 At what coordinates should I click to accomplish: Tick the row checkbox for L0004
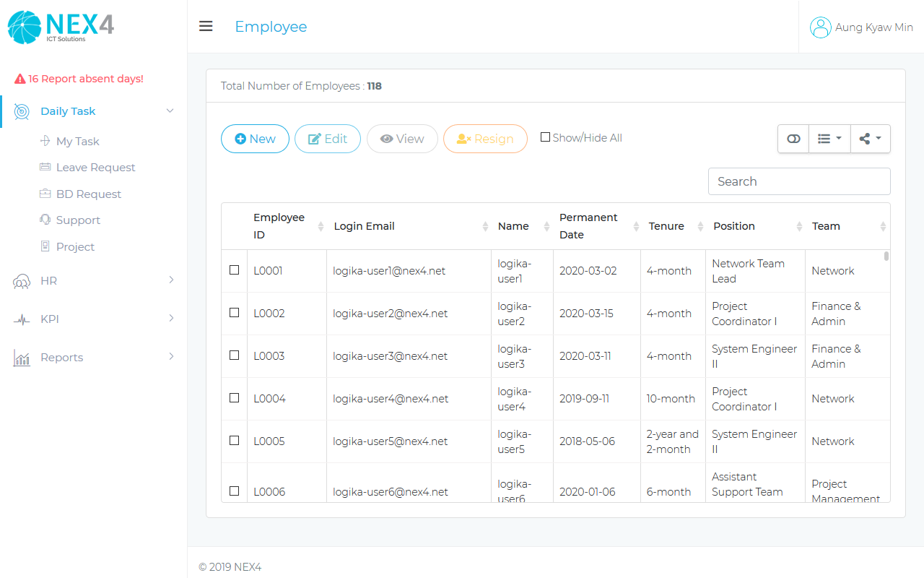click(234, 398)
